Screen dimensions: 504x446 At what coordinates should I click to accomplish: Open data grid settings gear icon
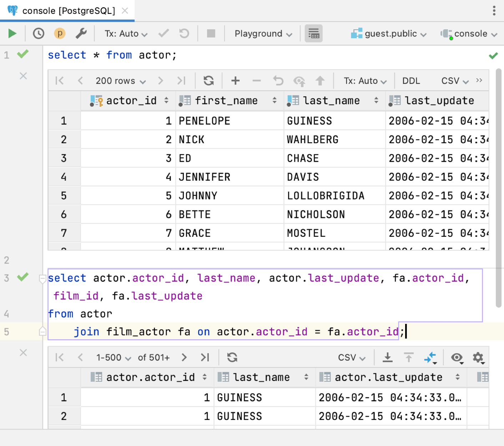tap(478, 357)
